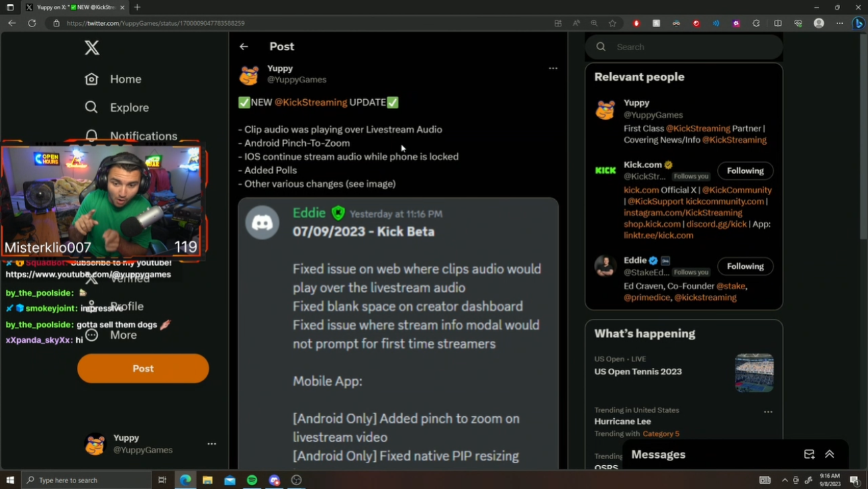Open the Windows notification center
The height and width of the screenshot is (489, 868).
[x=855, y=480]
